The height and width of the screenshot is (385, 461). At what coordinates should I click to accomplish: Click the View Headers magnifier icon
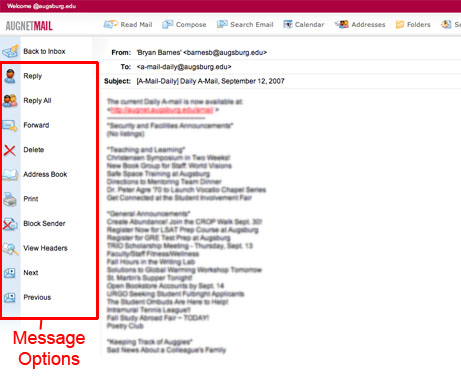tap(10, 249)
